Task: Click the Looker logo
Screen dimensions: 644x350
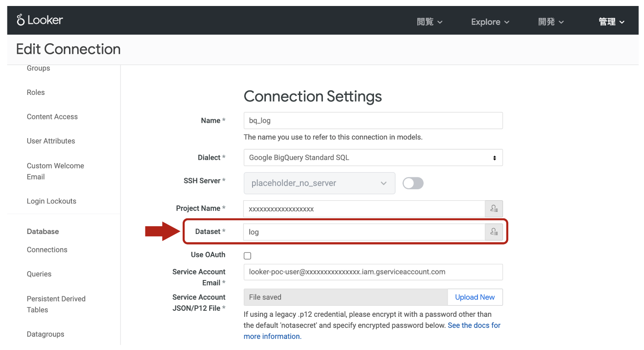Action: point(40,20)
